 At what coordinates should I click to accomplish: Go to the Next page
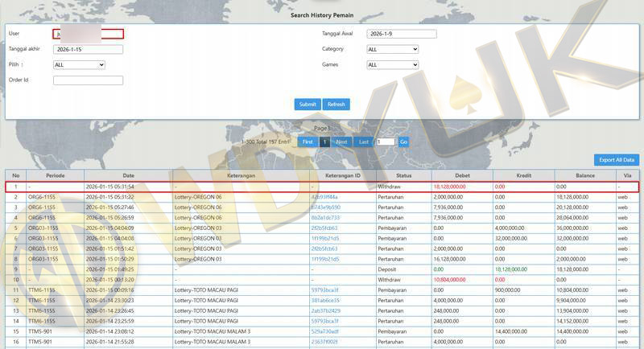pyautogui.click(x=342, y=142)
